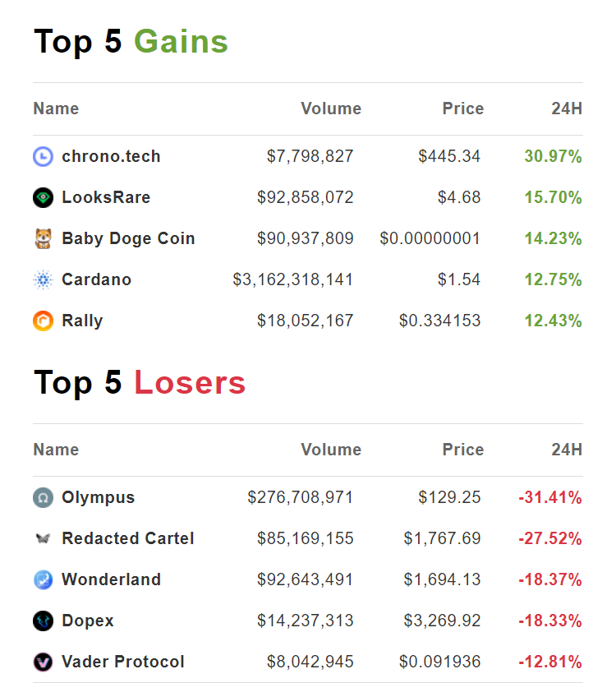Click the 24H column header in Losers table

567,450
